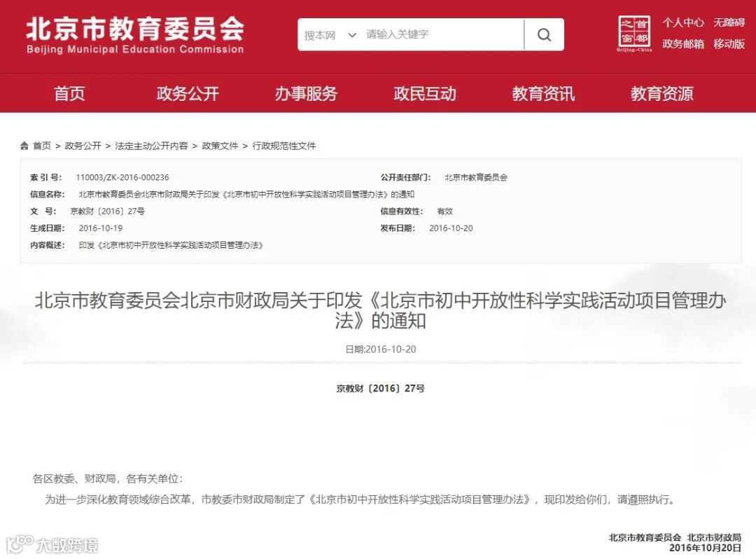This screenshot has width=756, height=559.
Task: Click the signing date 2016年10月20日
Action: tap(705, 548)
